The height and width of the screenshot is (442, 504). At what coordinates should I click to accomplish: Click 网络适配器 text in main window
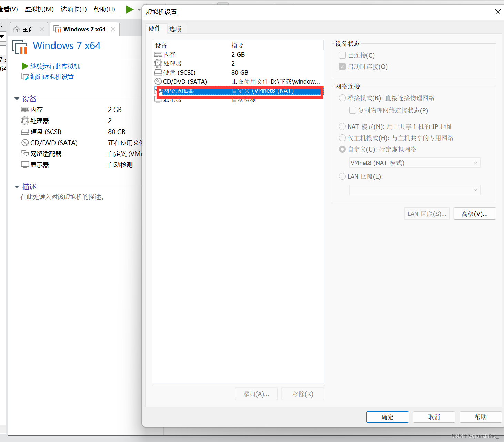[46, 154]
